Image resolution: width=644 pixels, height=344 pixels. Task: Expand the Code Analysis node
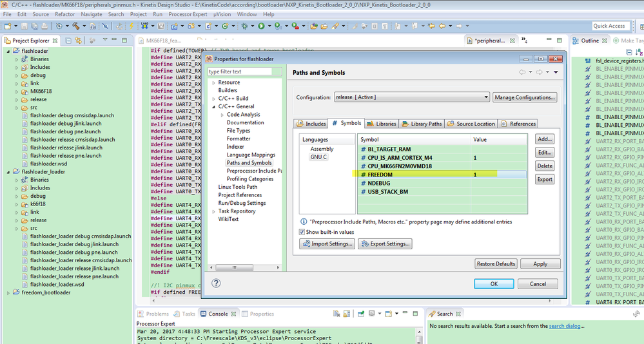click(222, 115)
